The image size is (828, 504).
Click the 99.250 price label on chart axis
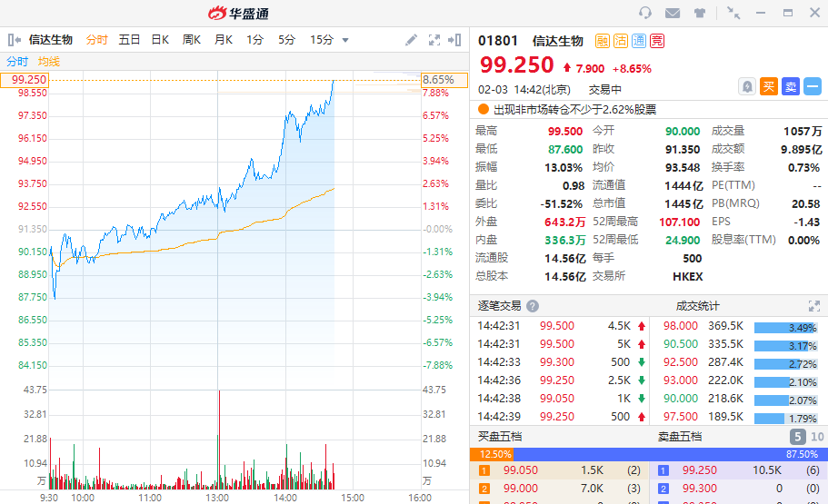25,80
